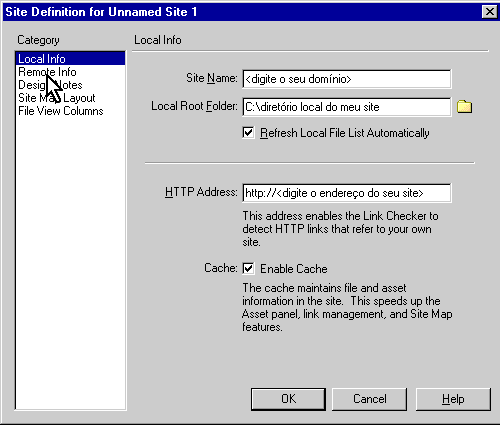Viewport: 500px width, 425px height.
Task: Click the Site Name text field
Action: 347,79
